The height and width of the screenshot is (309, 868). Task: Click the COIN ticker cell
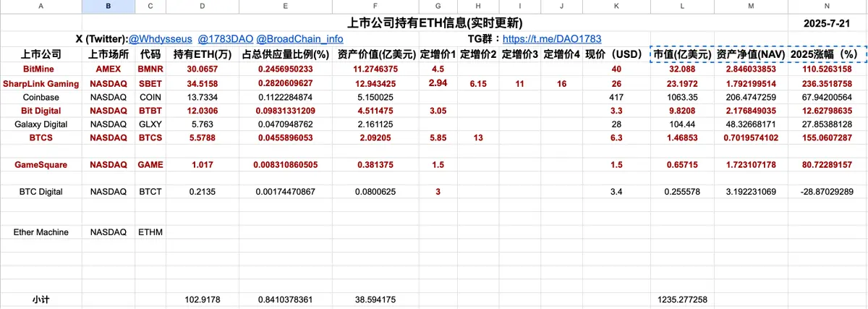click(150, 97)
